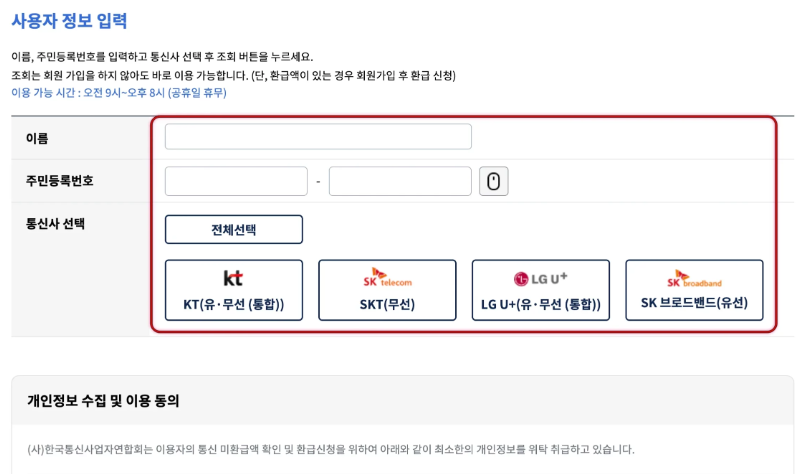Click the SK telecom logo

[x=387, y=278]
